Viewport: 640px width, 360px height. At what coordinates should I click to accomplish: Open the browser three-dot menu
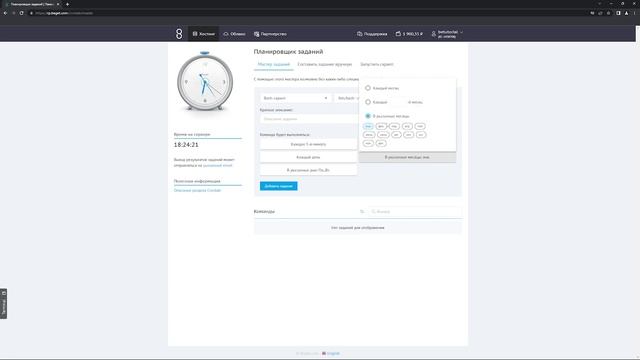634,13
